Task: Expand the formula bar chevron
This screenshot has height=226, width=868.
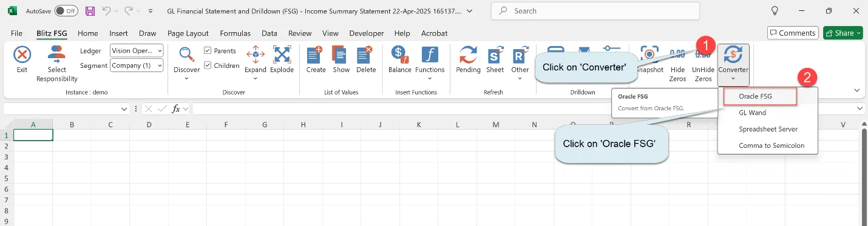Action: tap(860, 108)
